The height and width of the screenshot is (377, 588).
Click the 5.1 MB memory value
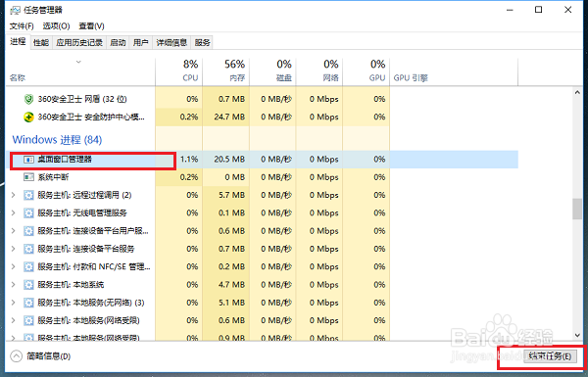coord(231,303)
